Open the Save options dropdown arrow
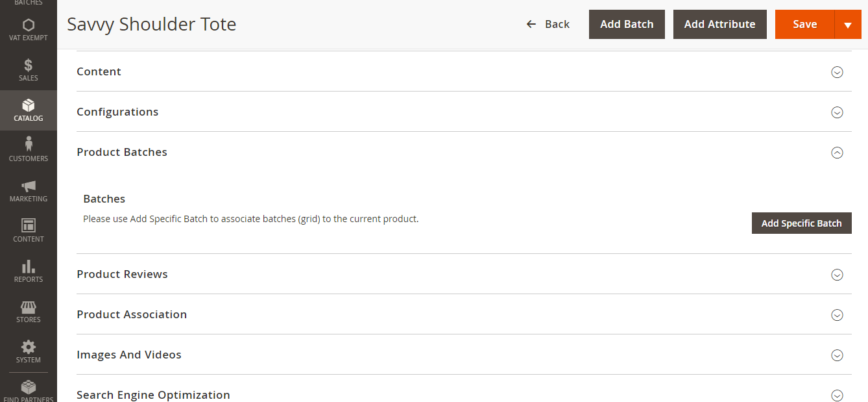The width and height of the screenshot is (868, 402). click(x=847, y=25)
